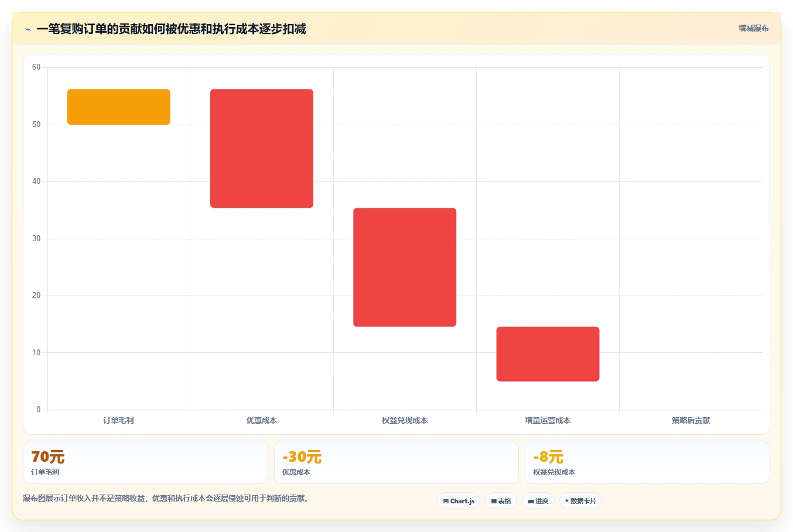Click the y-axis value 50
Screen dimensions: 793x532
click(x=36, y=125)
